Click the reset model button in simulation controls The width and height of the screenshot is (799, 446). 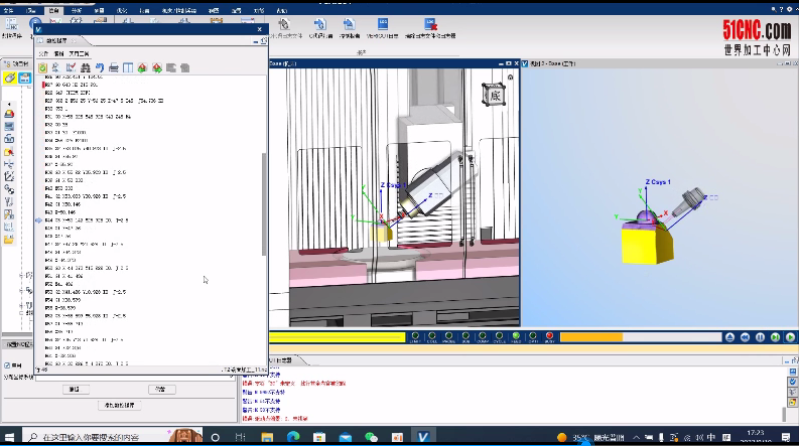(x=744, y=338)
